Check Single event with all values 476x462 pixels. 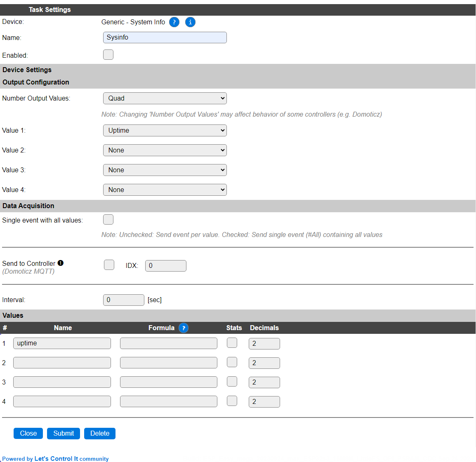pos(108,219)
